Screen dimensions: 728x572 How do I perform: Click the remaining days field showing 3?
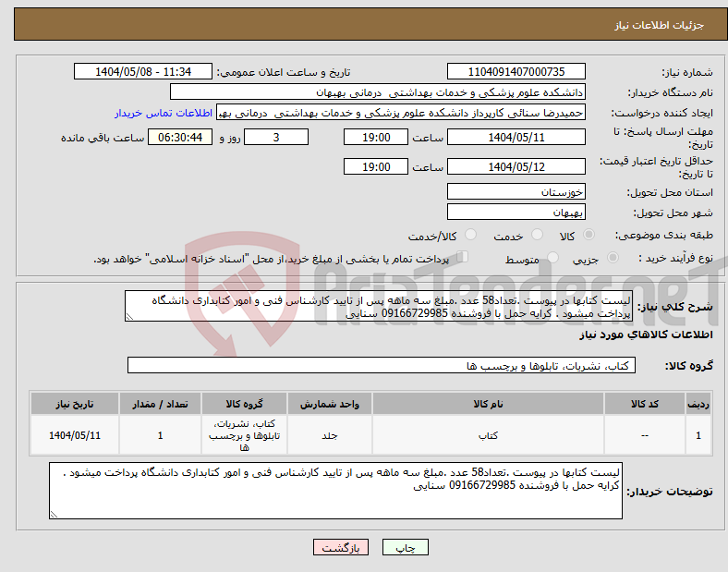276,138
